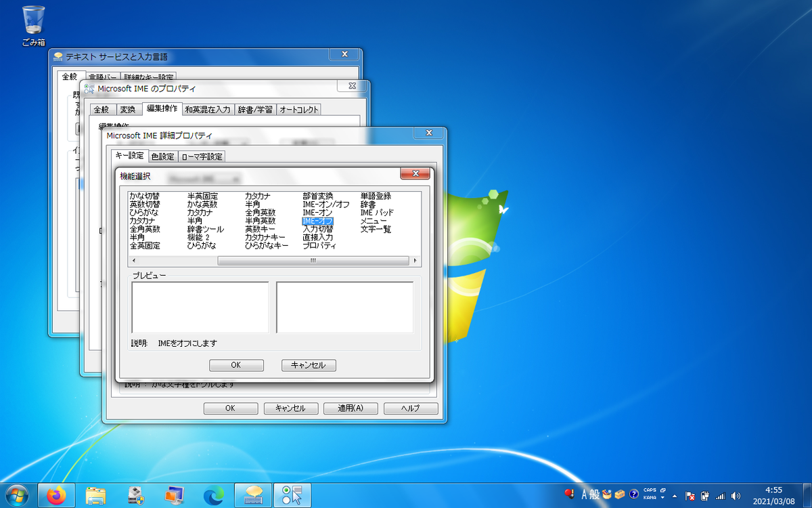Select 英数キー in the function list
The width and height of the screenshot is (812, 508).
[x=261, y=230]
